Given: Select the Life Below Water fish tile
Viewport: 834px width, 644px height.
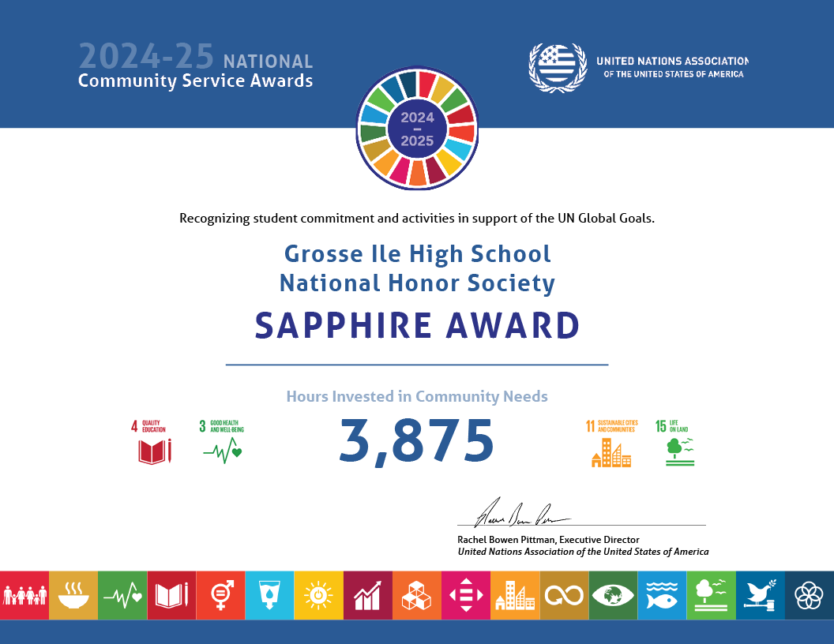Looking at the screenshot, I should [662, 595].
